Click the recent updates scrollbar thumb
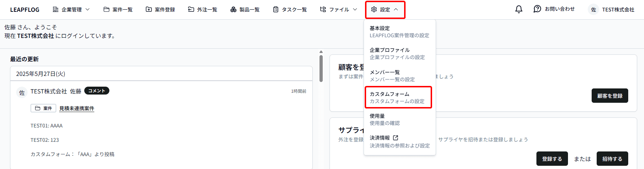644x169 pixels. [321, 68]
